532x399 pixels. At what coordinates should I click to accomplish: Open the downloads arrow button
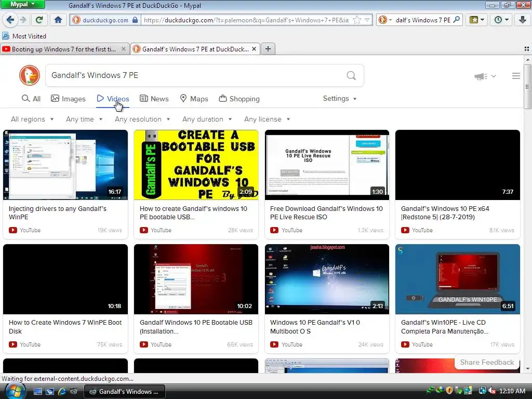pyautogui.click(x=522, y=20)
